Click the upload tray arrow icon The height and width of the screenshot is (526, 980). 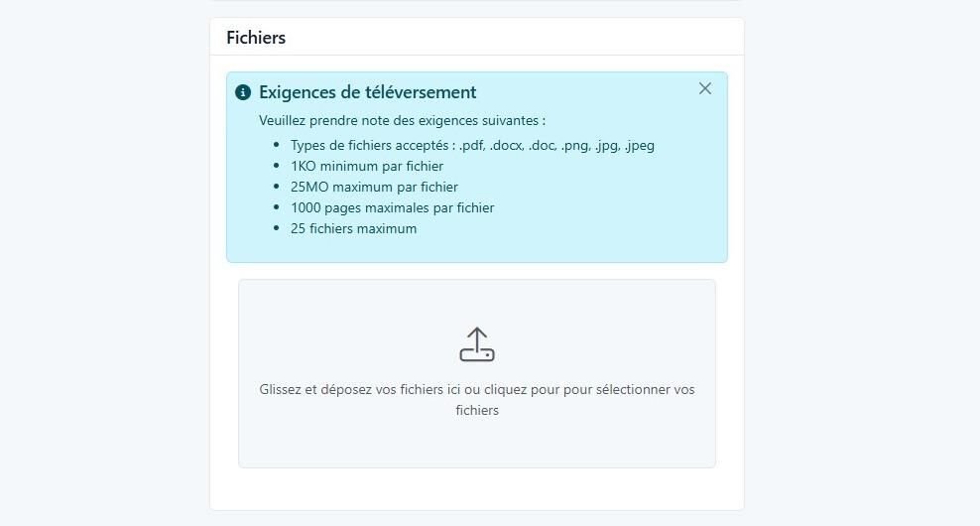tap(477, 344)
